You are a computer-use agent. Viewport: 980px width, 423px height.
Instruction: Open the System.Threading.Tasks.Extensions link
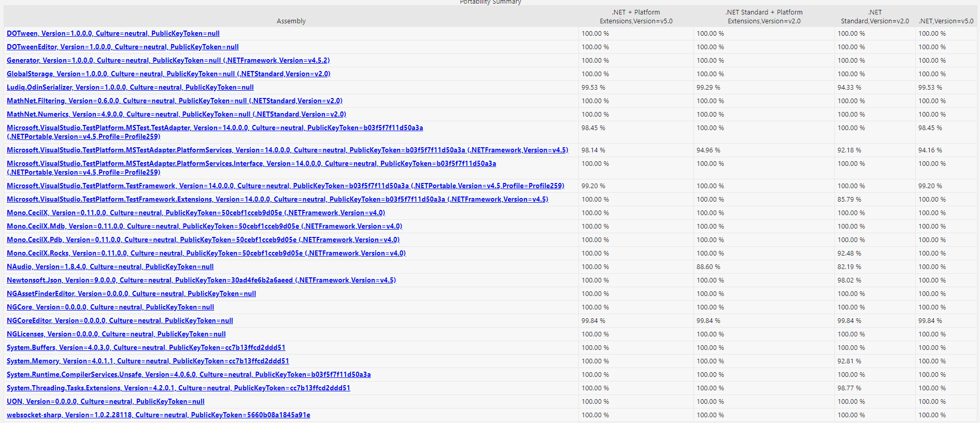click(x=178, y=388)
